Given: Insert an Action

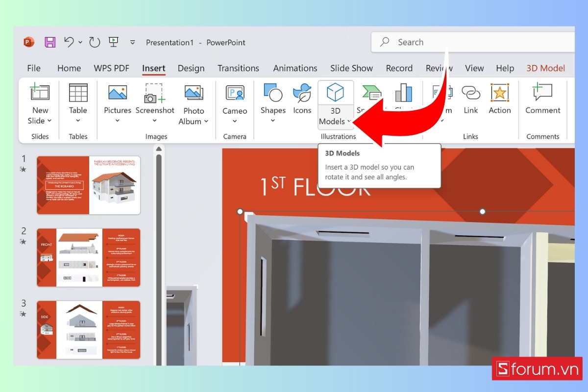Looking at the screenshot, I should click(x=499, y=98).
